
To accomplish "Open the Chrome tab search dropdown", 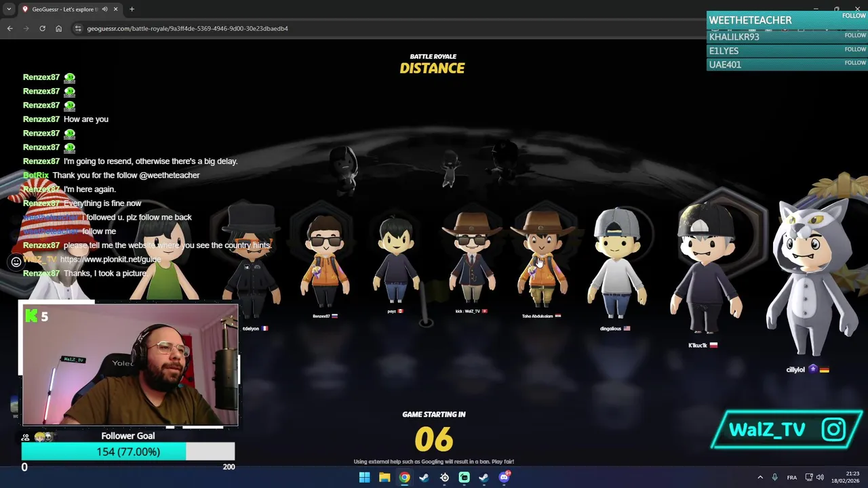I will point(8,9).
